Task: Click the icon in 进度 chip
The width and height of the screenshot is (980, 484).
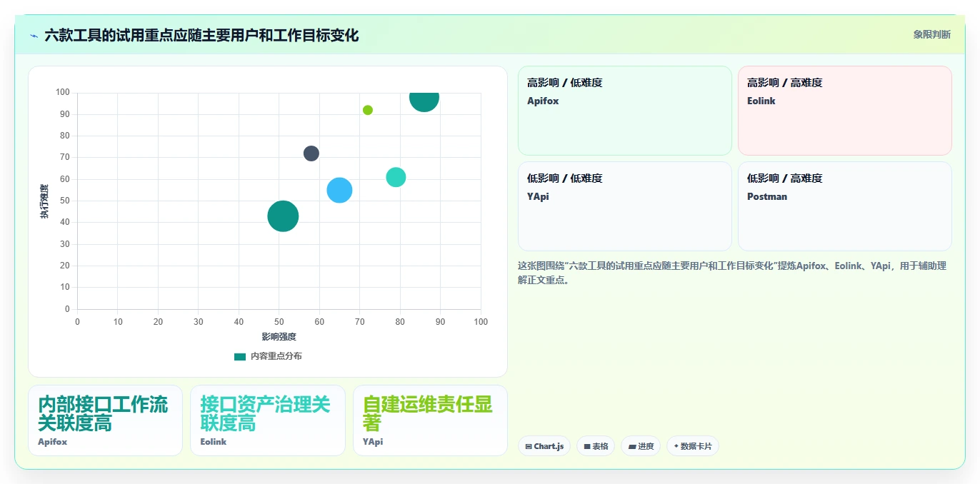Action: click(x=632, y=447)
